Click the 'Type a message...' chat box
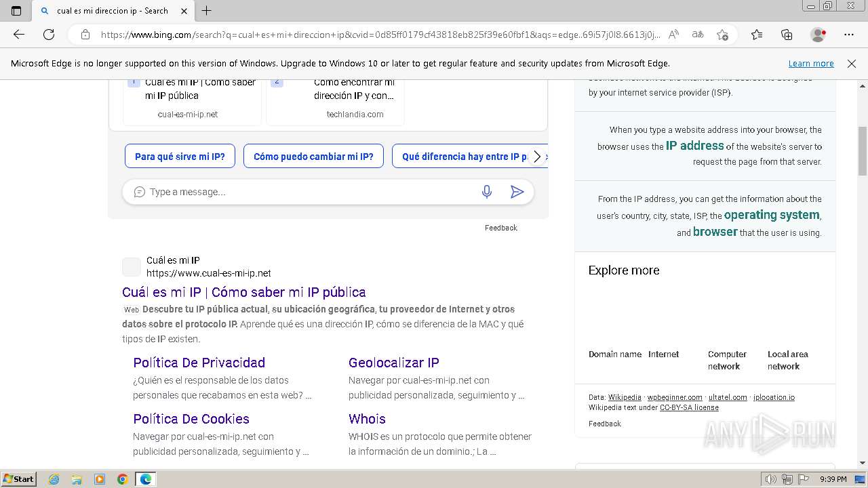Image resolution: width=868 pixels, height=488 pixels. [x=309, y=192]
